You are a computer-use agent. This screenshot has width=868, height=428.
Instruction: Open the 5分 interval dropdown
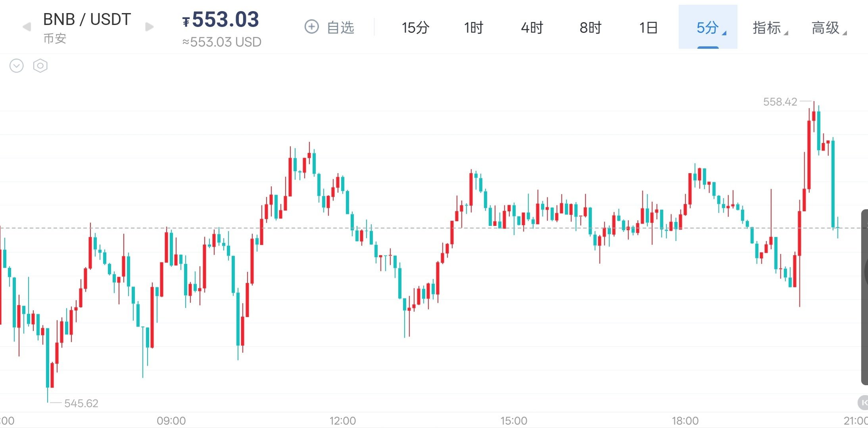[708, 27]
